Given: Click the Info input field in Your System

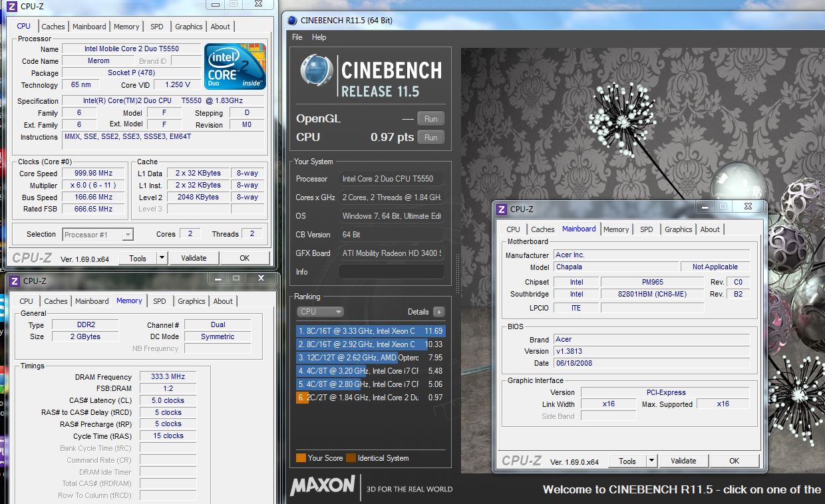Looking at the screenshot, I should point(391,272).
